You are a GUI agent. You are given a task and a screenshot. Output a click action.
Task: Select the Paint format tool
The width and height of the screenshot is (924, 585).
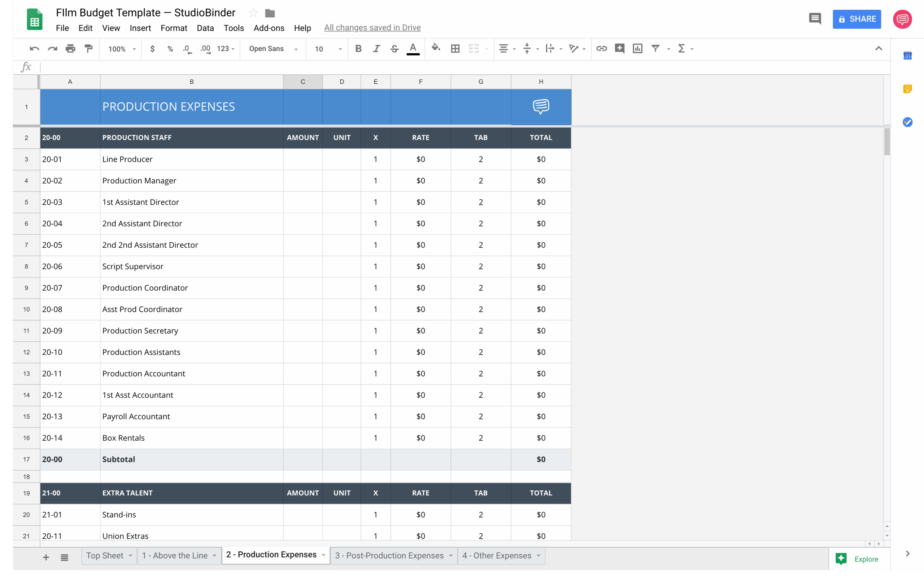click(89, 49)
